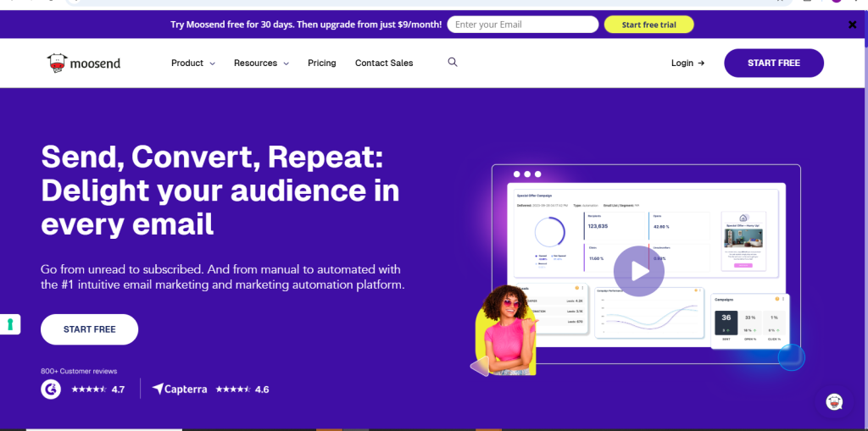
Task: Click the green keyhole privacy icon
Action: (x=10, y=324)
